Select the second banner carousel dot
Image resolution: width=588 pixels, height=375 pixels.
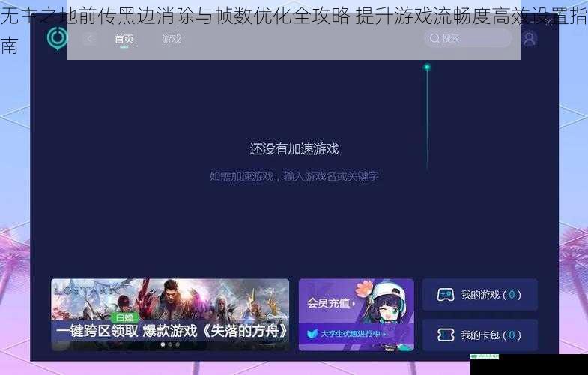(x=170, y=343)
